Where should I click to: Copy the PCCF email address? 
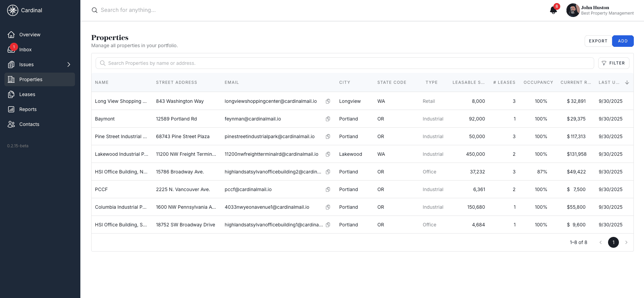click(328, 189)
